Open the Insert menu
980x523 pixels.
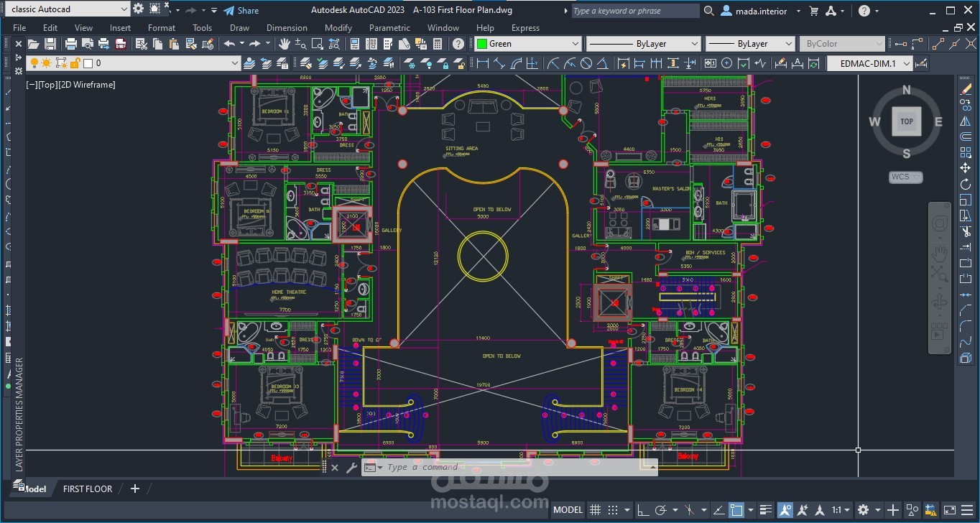[120, 28]
